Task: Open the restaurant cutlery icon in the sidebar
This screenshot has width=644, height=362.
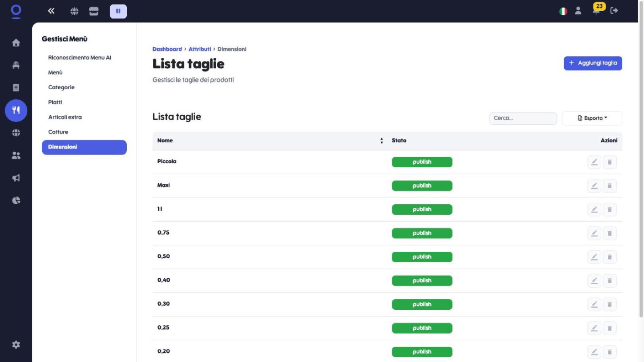Action: (x=16, y=110)
